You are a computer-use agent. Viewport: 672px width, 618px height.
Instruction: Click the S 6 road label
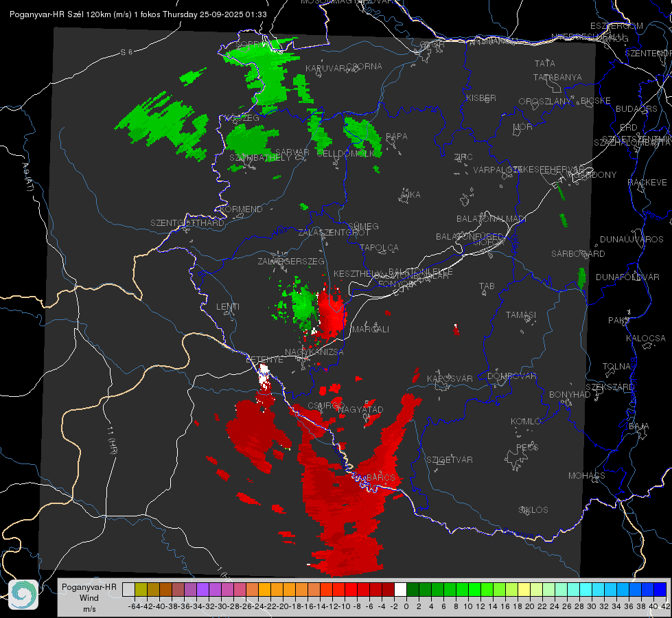127,52
